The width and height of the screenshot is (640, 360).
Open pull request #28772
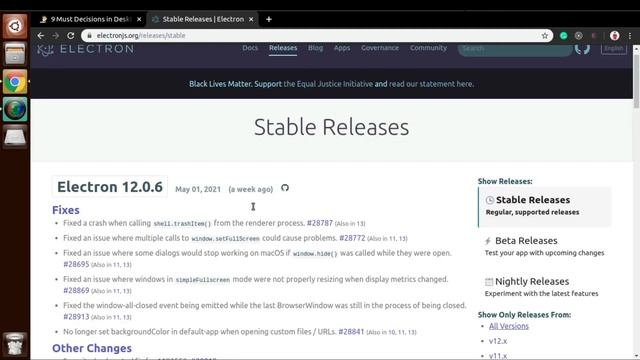click(352, 238)
